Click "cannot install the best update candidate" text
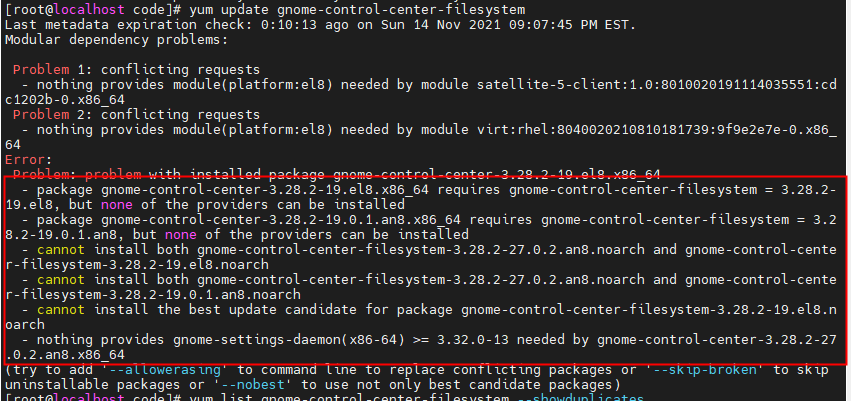The width and height of the screenshot is (851, 401). pyautogui.click(x=199, y=310)
